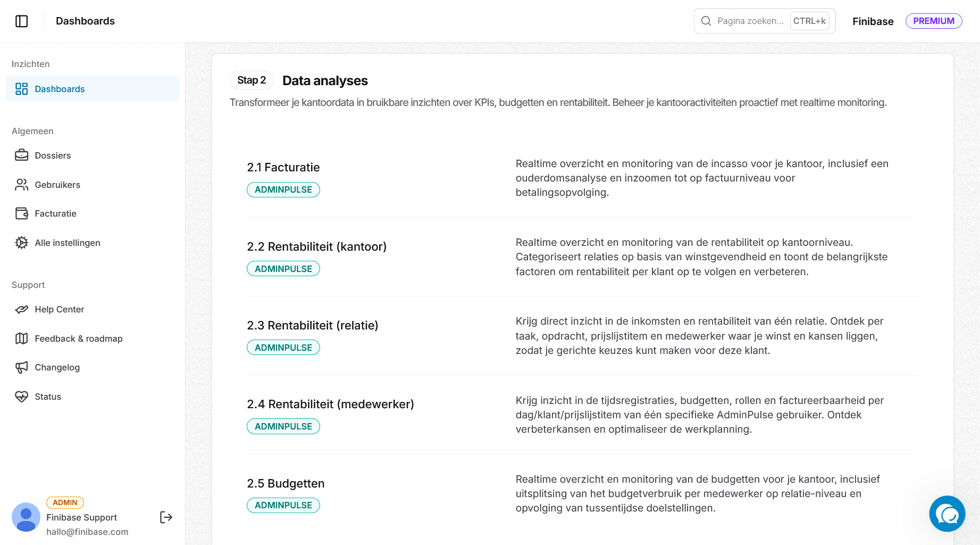The width and height of the screenshot is (980, 545).
Task: Click the Finibase brand link
Action: 873,21
